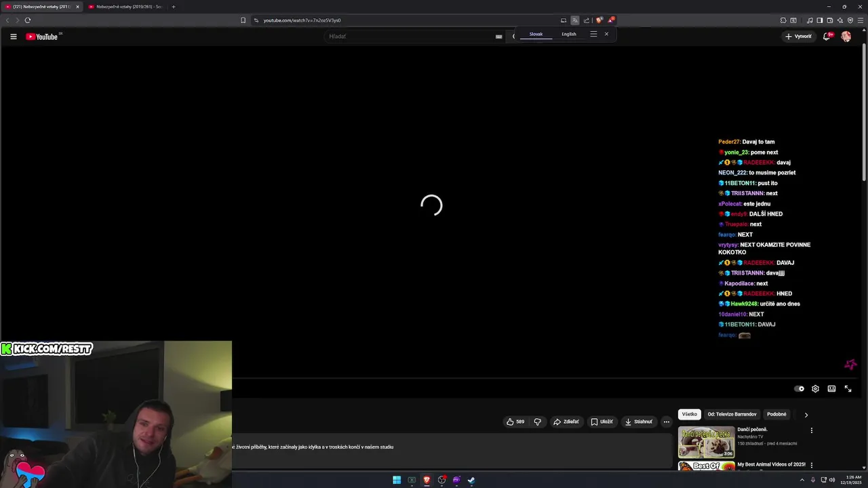The width and height of the screenshot is (868, 488).
Task: Click the microphone icon in system tray
Action: 813,480
